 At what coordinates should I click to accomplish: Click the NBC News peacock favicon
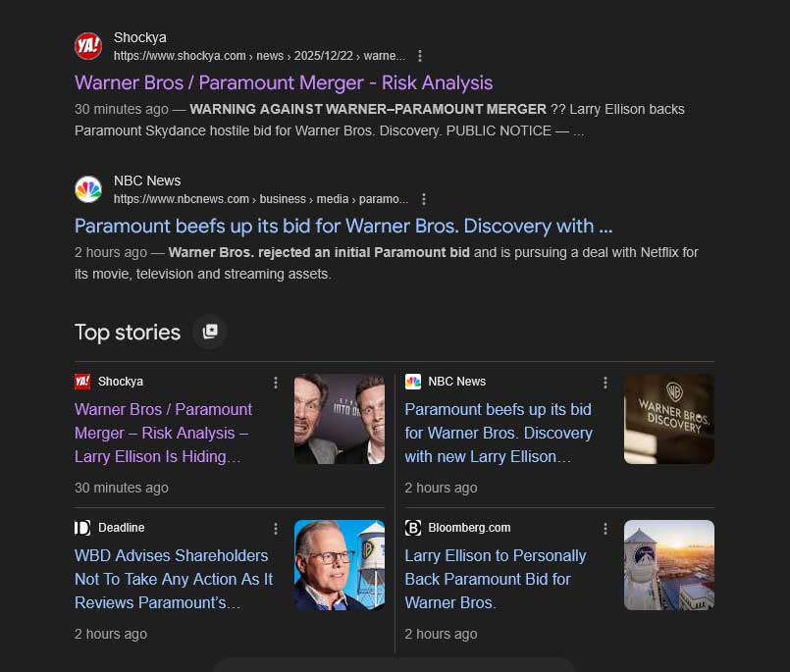88,189
